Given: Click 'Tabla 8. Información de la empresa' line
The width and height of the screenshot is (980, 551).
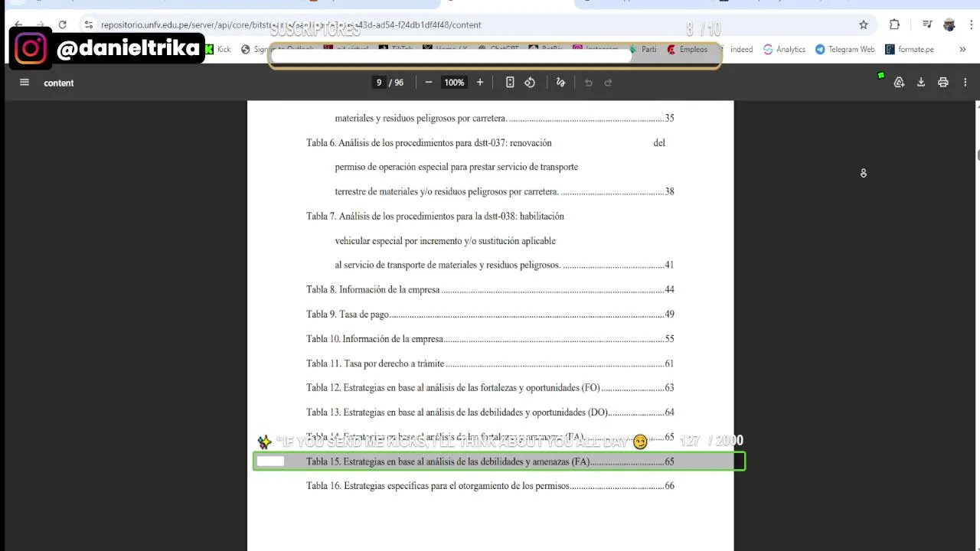Looking at the screenshot, I should [490, 289].
